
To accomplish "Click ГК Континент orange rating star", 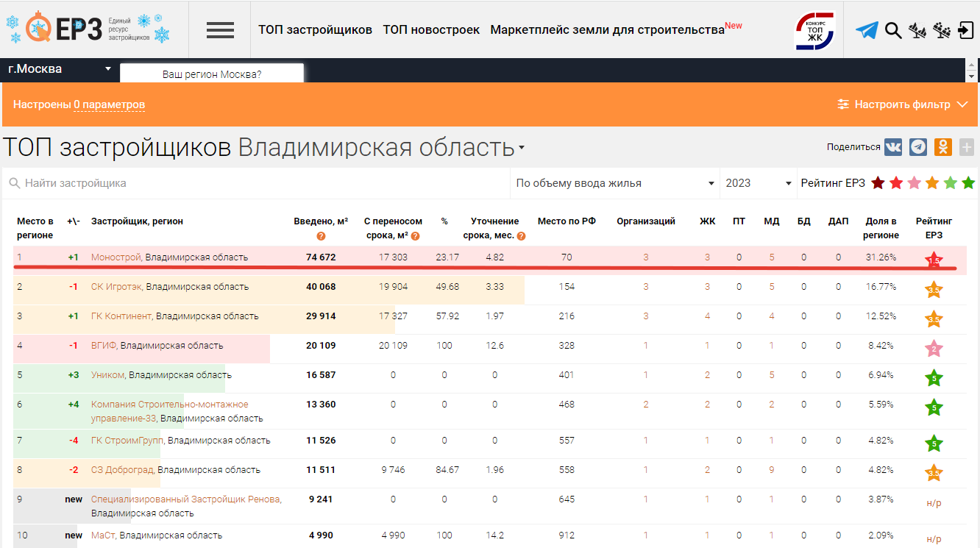I will pyautogui.click(x=934, y=319).
